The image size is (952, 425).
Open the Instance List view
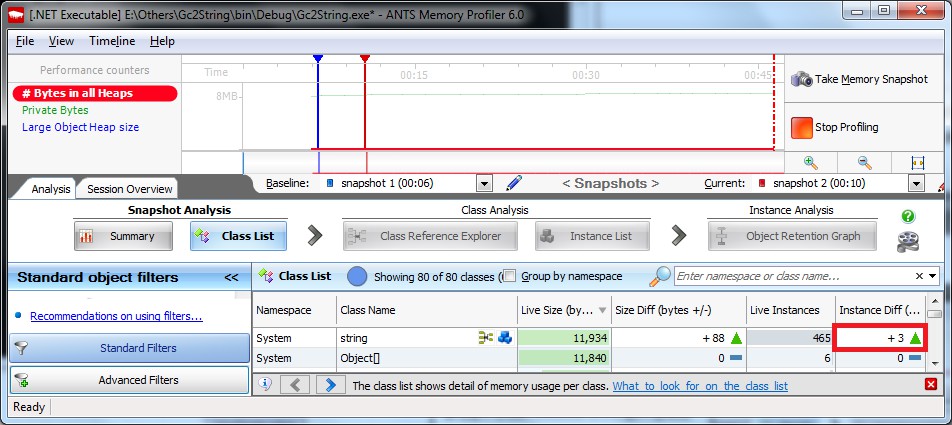pos(592,236)
